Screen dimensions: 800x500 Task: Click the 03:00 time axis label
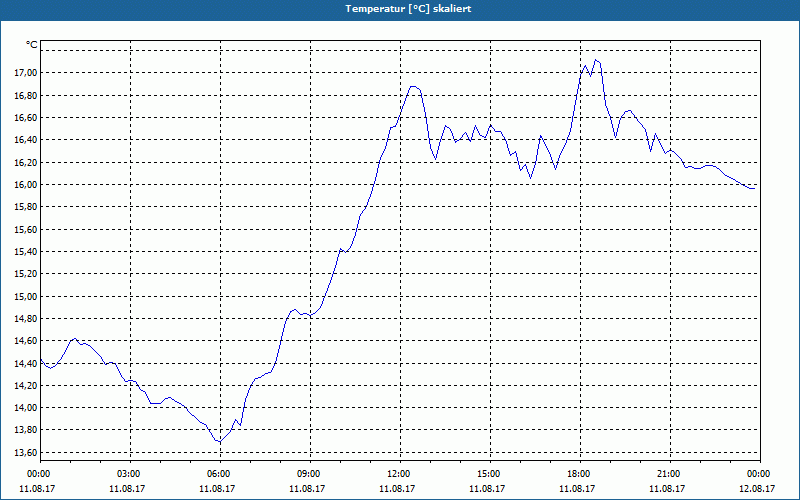(131, 474)
